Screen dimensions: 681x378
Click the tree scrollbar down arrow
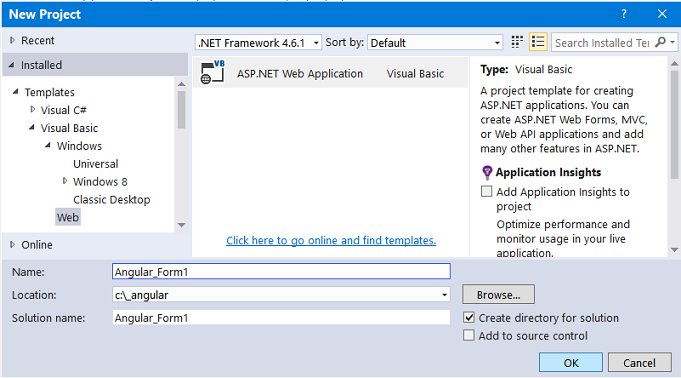(182, 225)
